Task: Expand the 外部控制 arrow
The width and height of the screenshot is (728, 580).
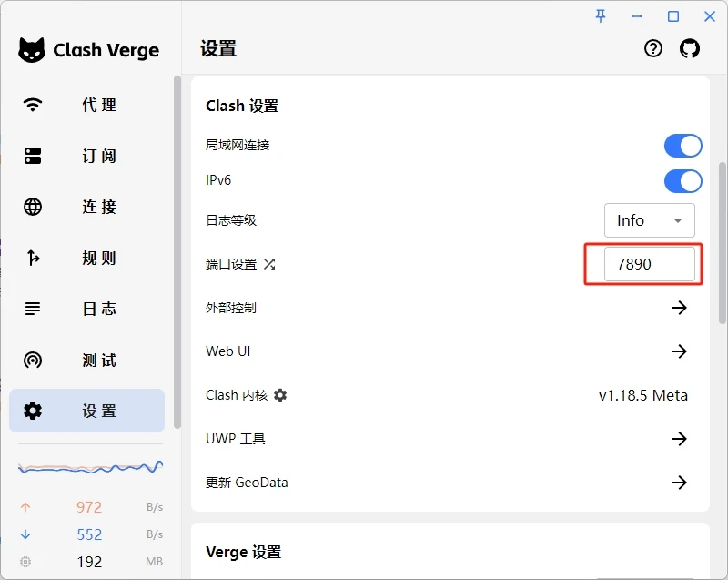Action: 679,308
